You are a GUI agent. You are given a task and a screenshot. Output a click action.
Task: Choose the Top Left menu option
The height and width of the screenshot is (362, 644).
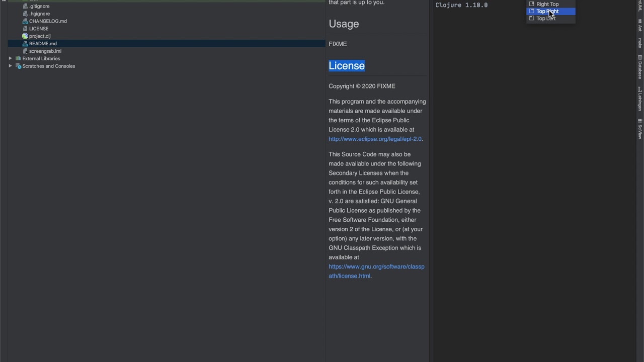pos(546,19)
